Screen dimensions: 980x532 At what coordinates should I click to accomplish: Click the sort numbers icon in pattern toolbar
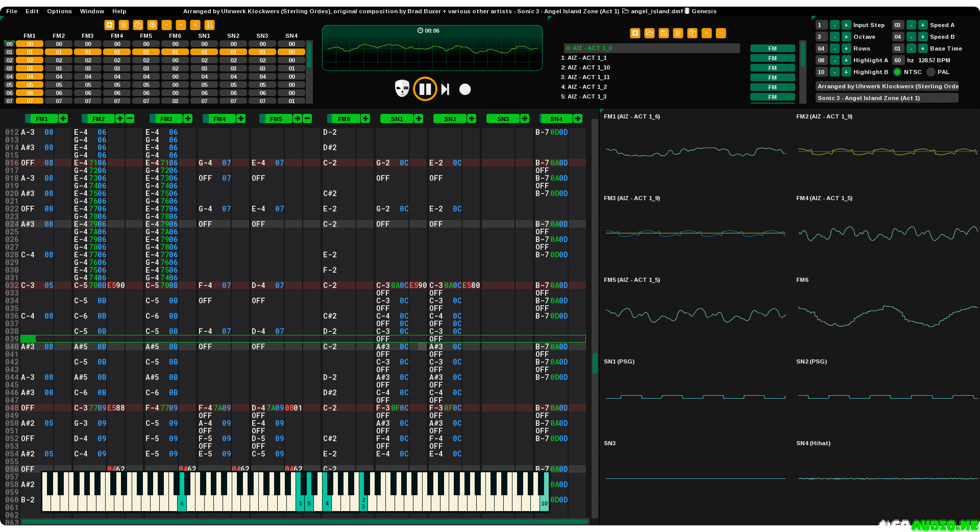[x=209, y=25]
